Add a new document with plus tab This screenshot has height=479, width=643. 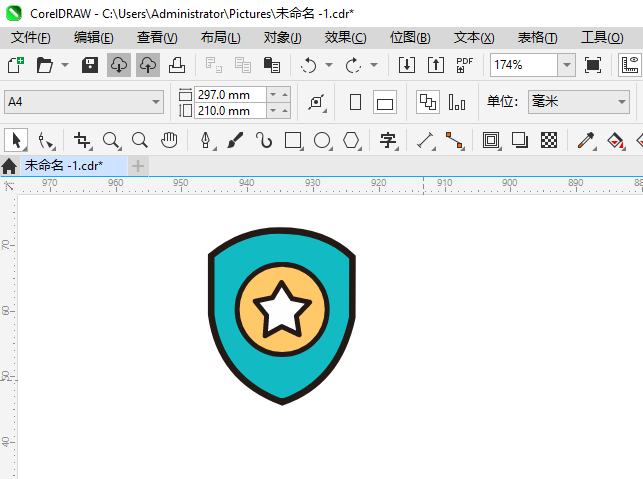(x=138, y=166)
